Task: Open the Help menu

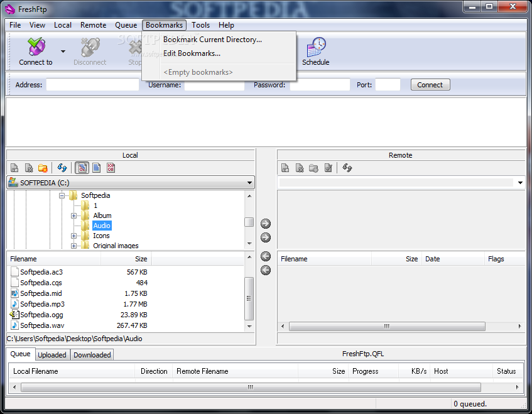Action: [226, 25]
